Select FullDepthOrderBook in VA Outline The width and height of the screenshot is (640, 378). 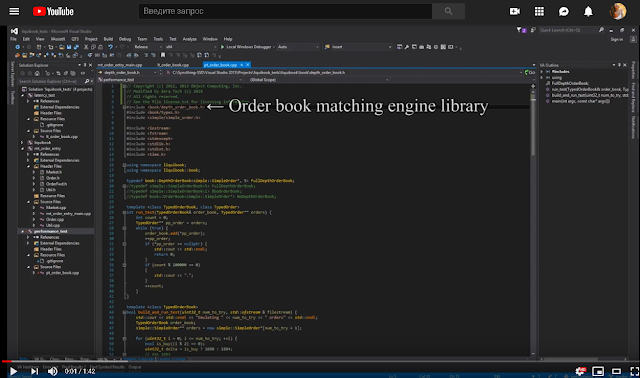click(x=570, y=83)
